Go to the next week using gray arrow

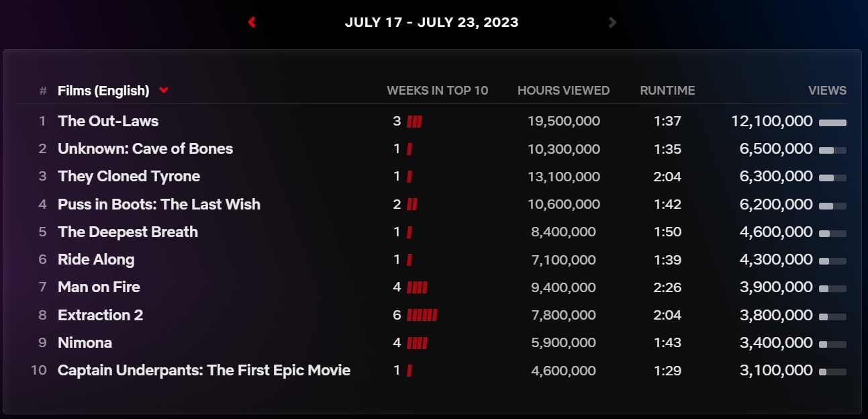pyautogui.click(x=612, y=22)
